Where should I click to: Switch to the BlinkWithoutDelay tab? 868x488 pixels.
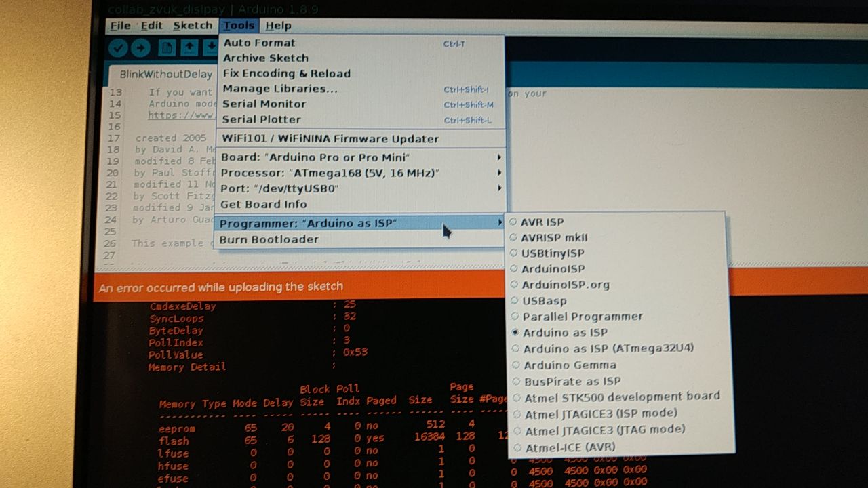pos(165,75)
